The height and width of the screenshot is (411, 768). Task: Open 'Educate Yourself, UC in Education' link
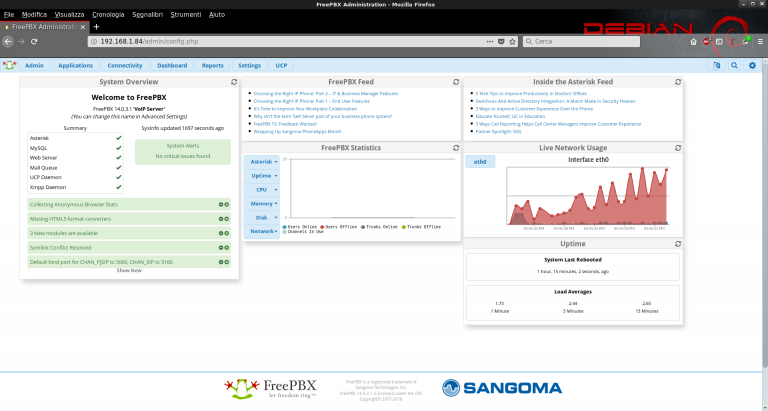[x=510, y=117]
